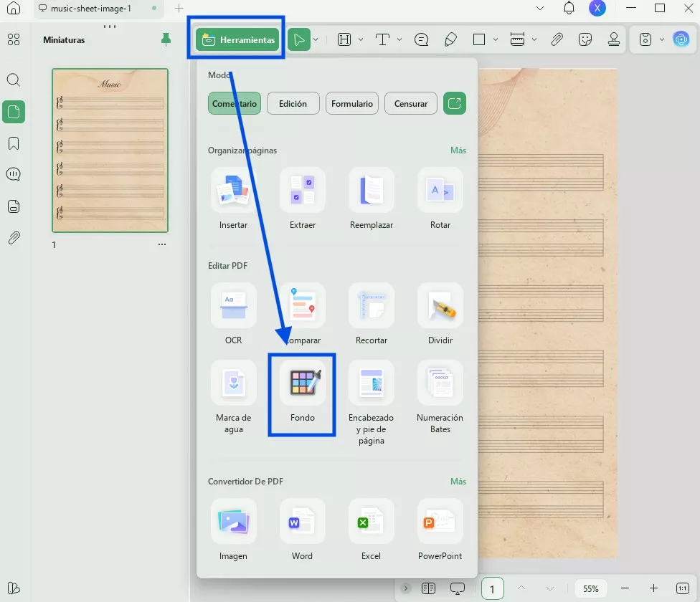Zoom in with the plus button

(x=653, y=588)
